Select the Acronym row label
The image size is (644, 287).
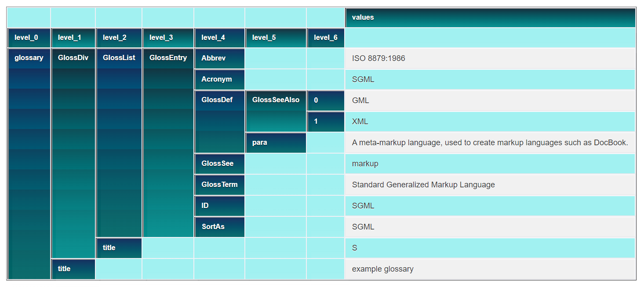click(219, 79)
